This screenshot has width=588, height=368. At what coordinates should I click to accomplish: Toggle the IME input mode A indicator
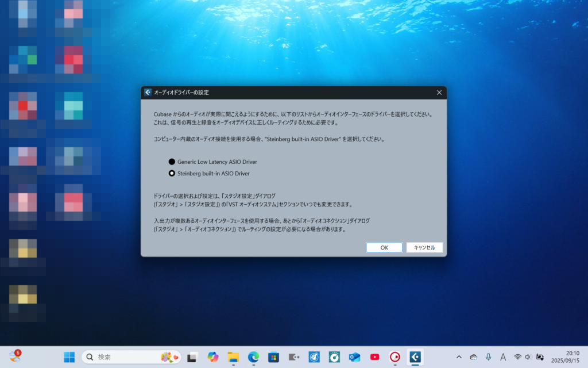[503, 357]
